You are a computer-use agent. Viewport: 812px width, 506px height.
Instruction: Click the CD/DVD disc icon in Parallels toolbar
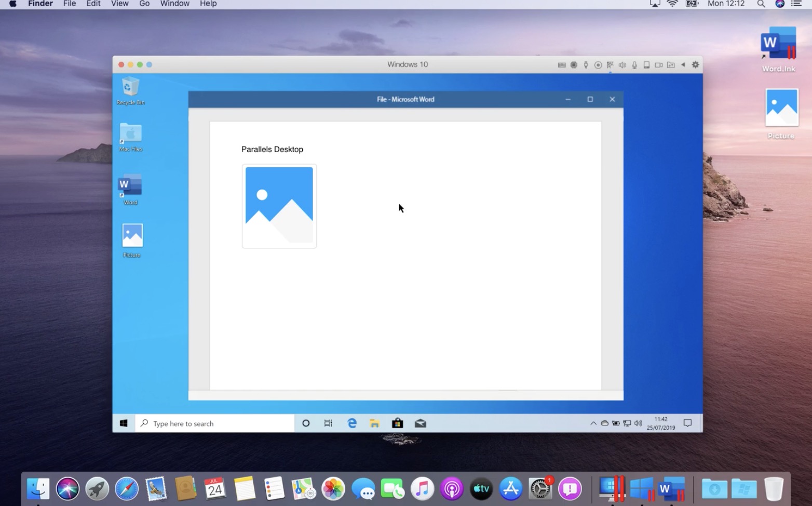tap(598, 65)
